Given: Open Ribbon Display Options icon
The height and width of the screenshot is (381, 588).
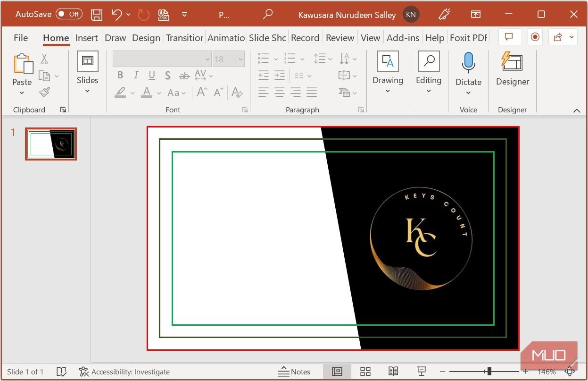Looking at the screenshot, I should pos(476,15).
